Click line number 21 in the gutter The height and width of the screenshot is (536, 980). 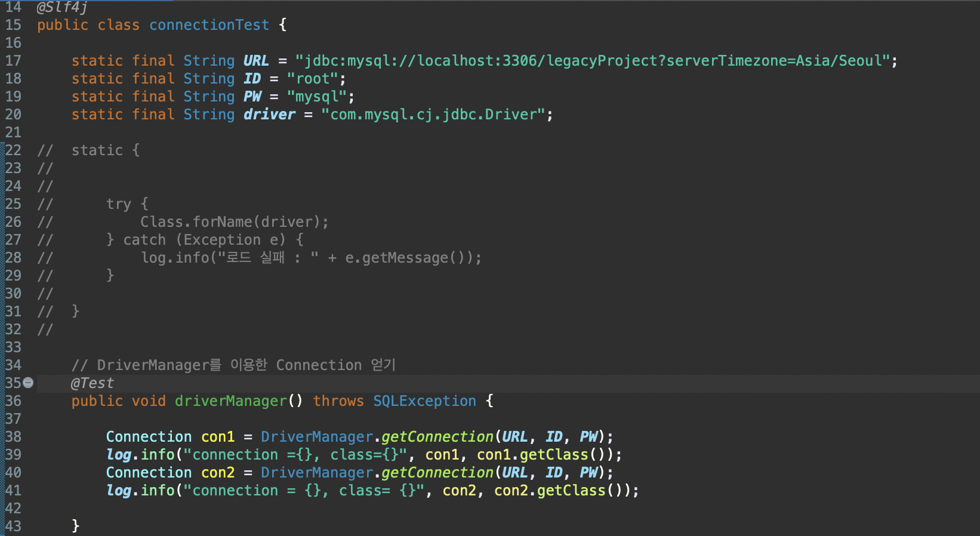pyautogui.click(x=13, y=133)
